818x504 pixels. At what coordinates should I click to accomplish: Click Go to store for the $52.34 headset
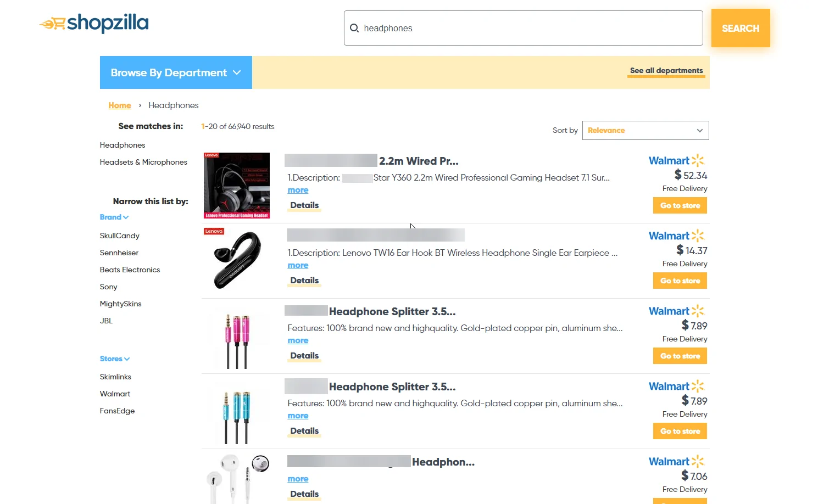point(680,206)
